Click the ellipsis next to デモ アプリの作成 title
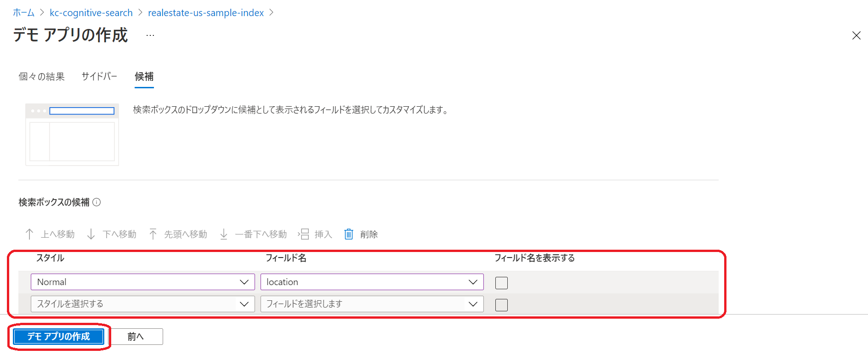868x355 pixels. (149, 35)
